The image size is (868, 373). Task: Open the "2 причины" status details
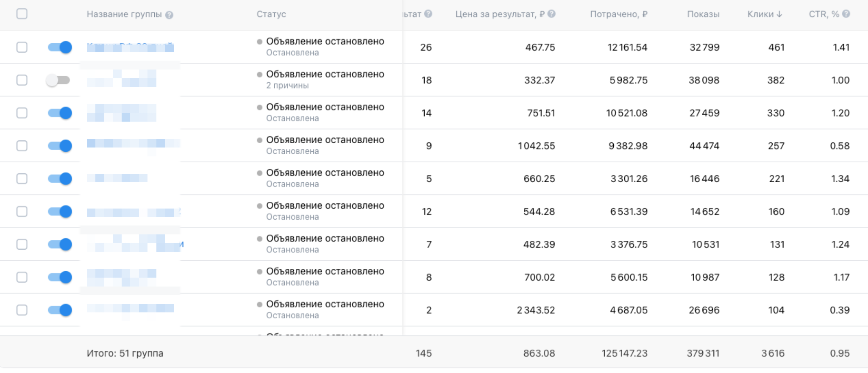click(x=287, y=86)
